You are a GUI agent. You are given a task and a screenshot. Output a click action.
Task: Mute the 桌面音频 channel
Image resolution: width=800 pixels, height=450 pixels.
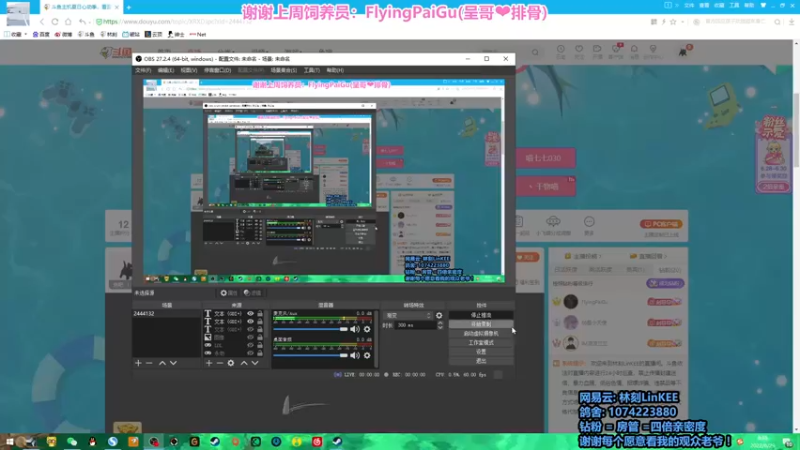coord(355,355)
